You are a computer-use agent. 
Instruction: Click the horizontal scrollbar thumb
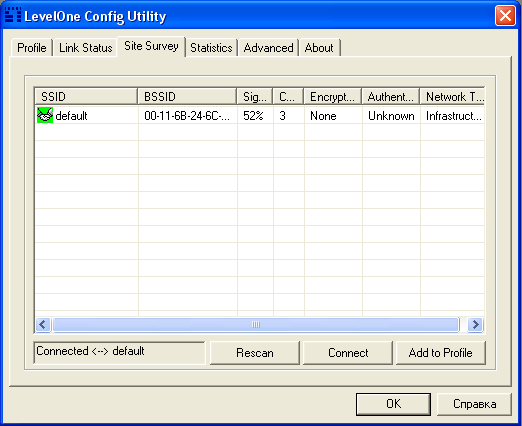(x=256, y=324)
